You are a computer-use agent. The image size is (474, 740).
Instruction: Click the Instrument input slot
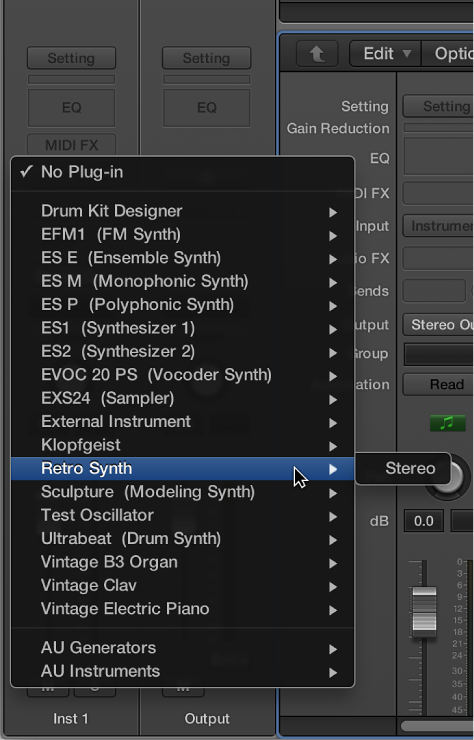[438, 226]
